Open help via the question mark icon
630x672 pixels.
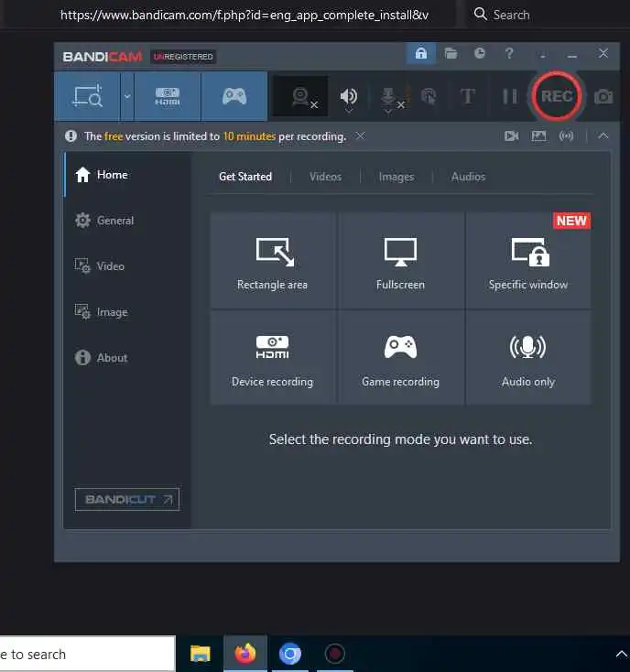[509, 54]
